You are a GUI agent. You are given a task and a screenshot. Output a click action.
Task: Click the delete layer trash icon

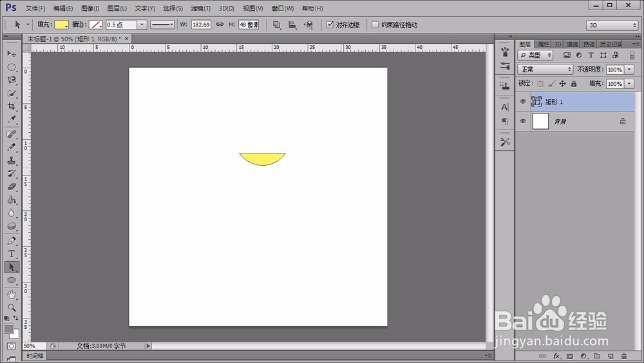click(624, 356)
